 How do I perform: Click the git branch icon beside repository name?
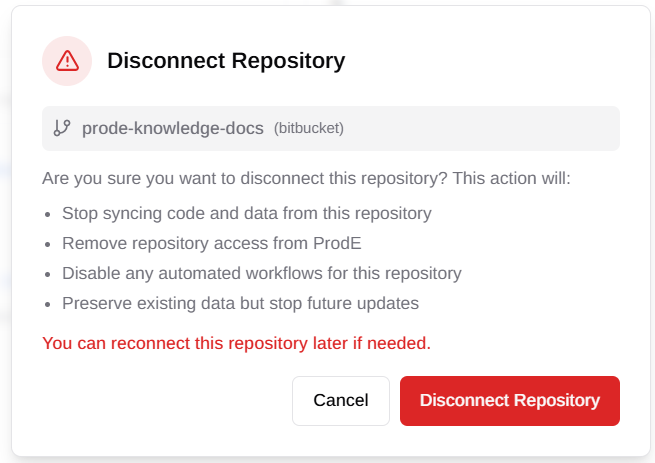point(62,128)
